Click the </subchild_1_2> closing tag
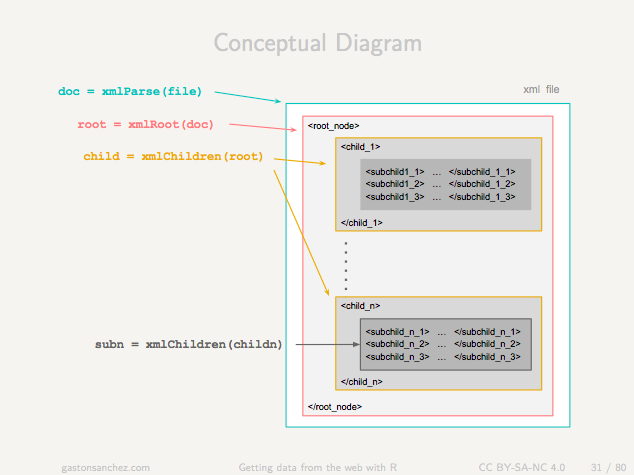634x475 pixels. 482,184
